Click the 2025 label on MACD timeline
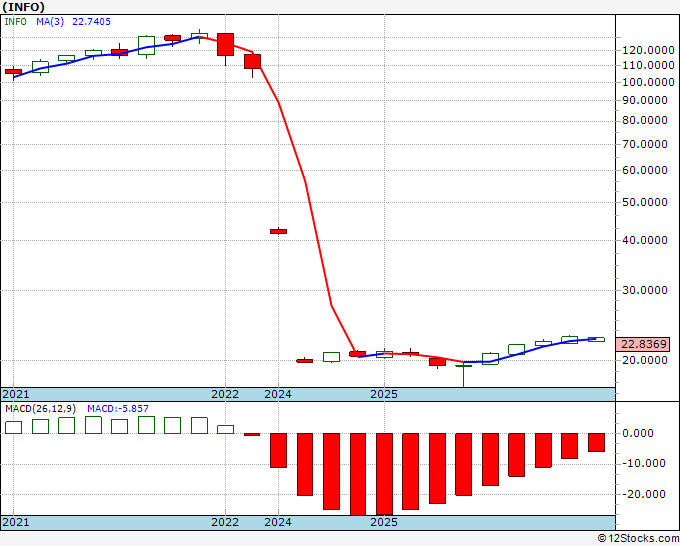 point(384,522)
